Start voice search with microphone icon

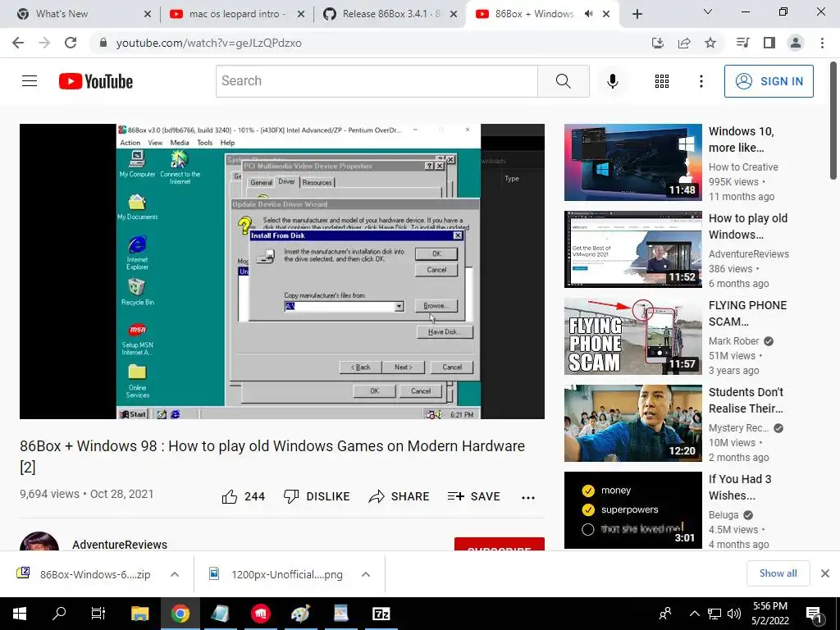[x=613, y=81]
